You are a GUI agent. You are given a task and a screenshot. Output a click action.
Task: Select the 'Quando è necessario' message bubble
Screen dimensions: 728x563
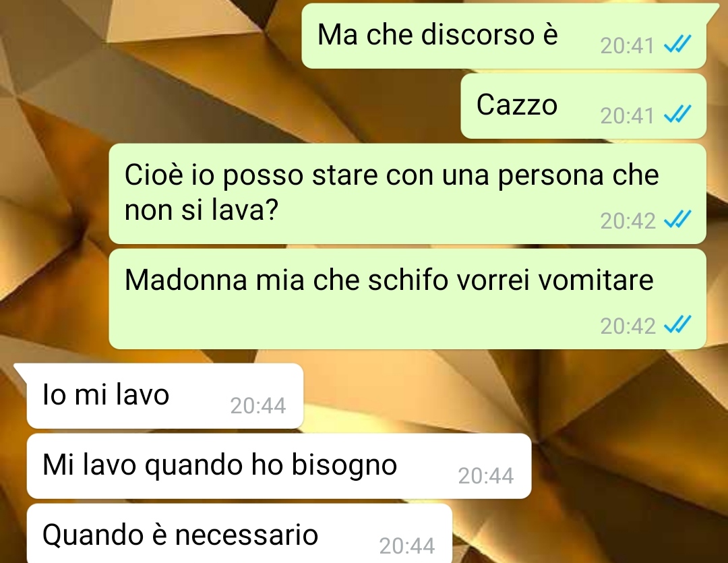pos(239,534)
